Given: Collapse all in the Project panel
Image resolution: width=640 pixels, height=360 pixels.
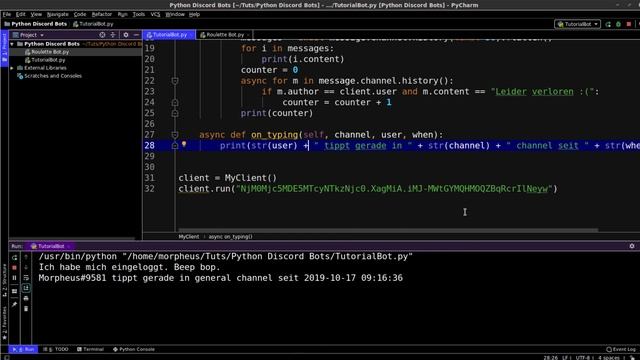Looking at the screenshot, I should pyautogui.click(x=113, y=35).
